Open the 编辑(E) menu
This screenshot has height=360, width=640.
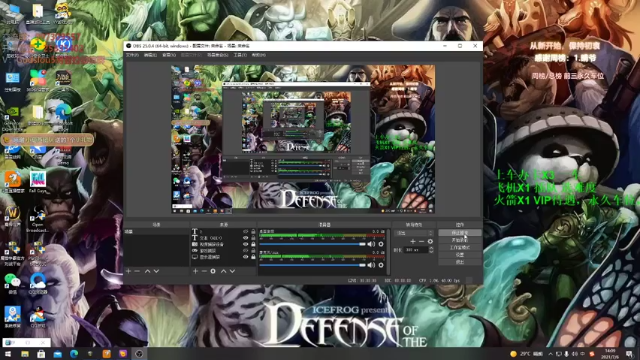click(x=150, y=55)
